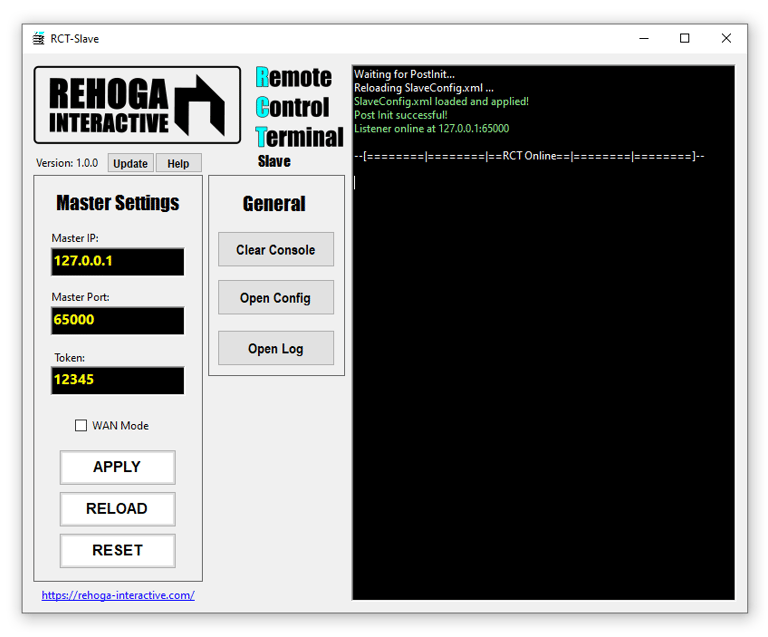
Task: Focus the Token input field
Action: [118, 380]
